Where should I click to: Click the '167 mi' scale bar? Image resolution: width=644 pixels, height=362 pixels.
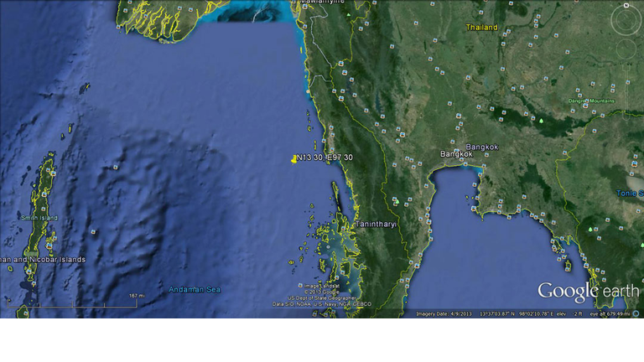72,302
